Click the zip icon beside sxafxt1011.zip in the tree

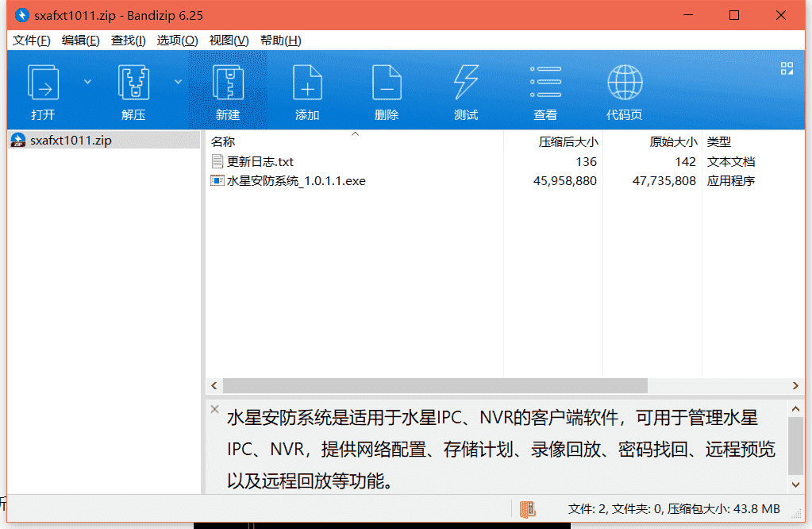18,141
